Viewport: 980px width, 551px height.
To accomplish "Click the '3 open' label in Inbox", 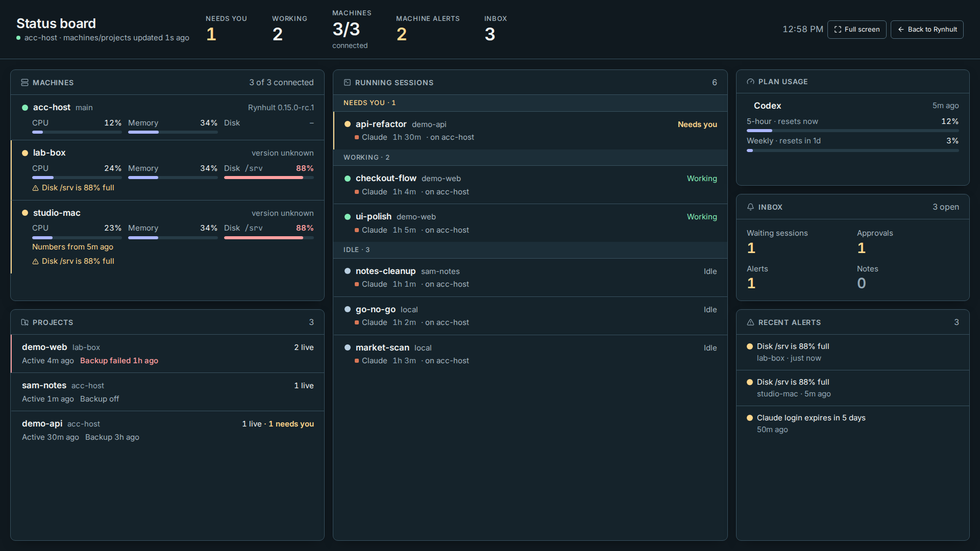I will 945,207.
